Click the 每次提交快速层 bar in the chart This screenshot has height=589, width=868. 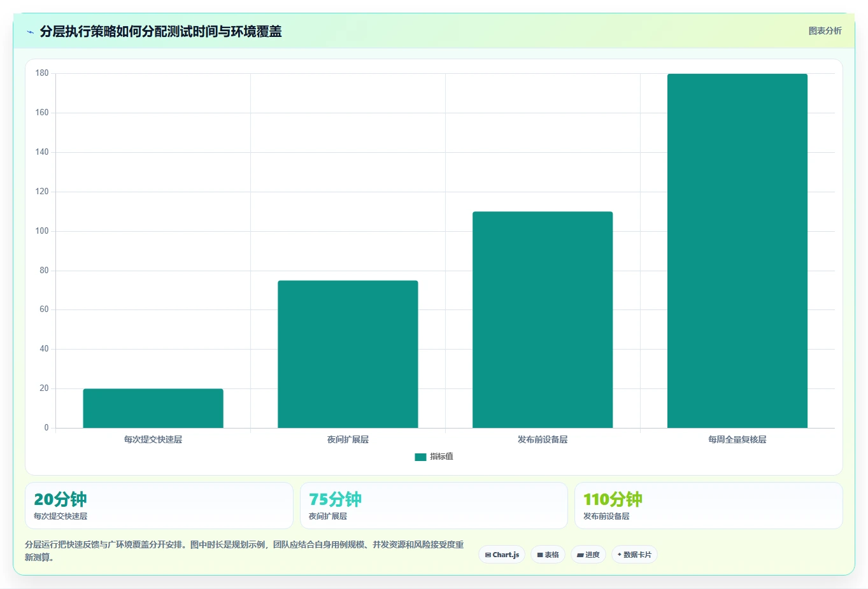coord(153,408)
